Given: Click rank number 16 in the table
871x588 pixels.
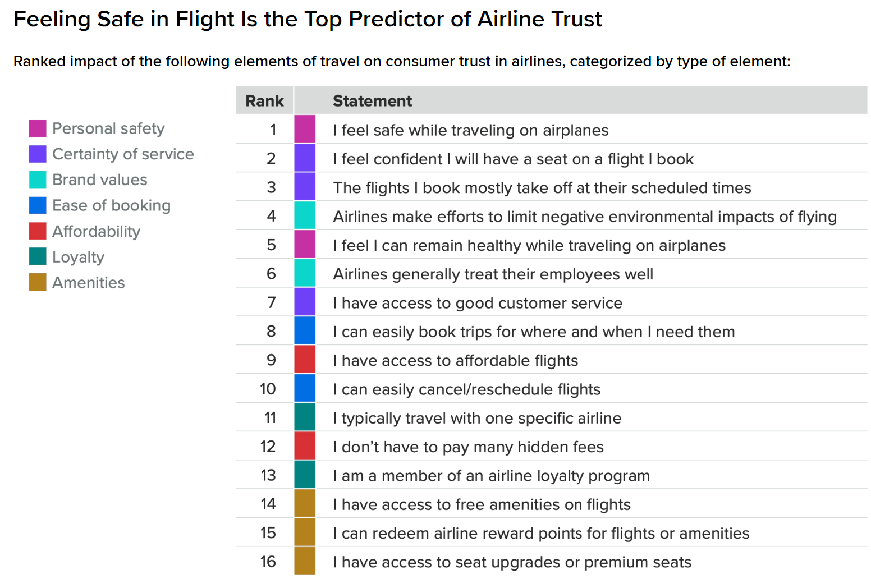Looking at the screenshot, I should click(268, 562).
